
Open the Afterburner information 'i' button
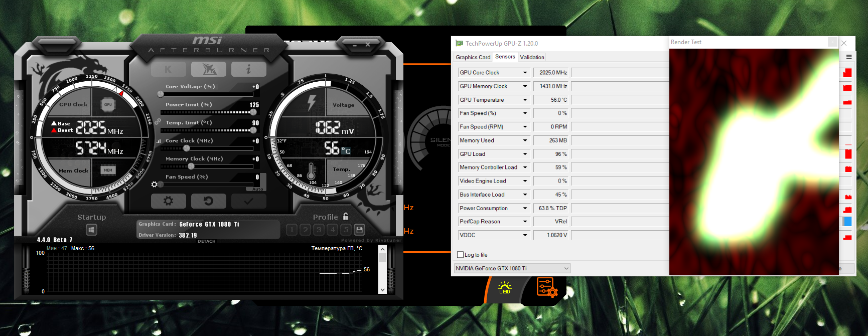click(x=248, y=69)
